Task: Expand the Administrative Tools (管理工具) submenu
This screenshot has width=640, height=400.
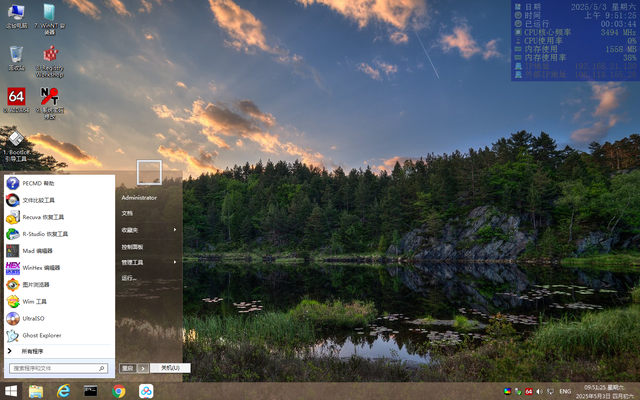Action: (x=149, y=262)
